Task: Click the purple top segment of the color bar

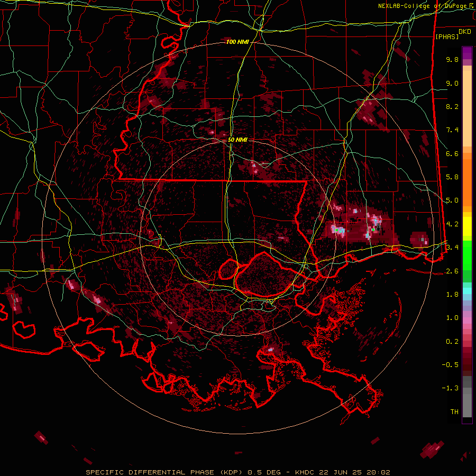Action: tap(467, 53)
